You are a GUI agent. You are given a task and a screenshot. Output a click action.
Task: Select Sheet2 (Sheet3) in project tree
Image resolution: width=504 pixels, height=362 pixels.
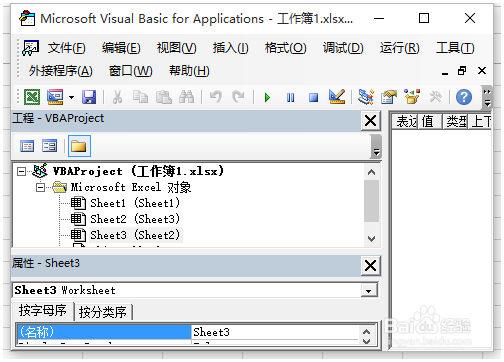(x=135, y=219)
